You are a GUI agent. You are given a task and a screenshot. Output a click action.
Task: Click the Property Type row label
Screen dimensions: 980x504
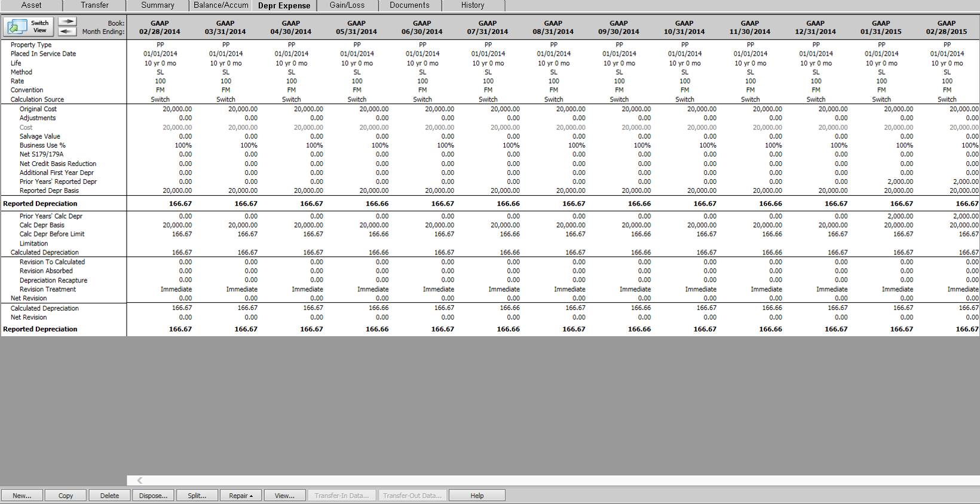point(31,45)
